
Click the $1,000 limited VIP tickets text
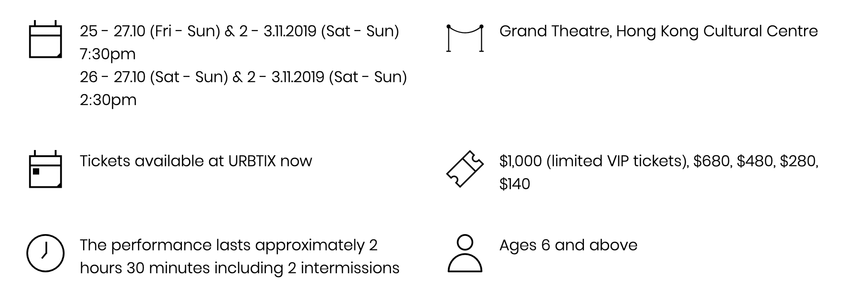[594, 161]
